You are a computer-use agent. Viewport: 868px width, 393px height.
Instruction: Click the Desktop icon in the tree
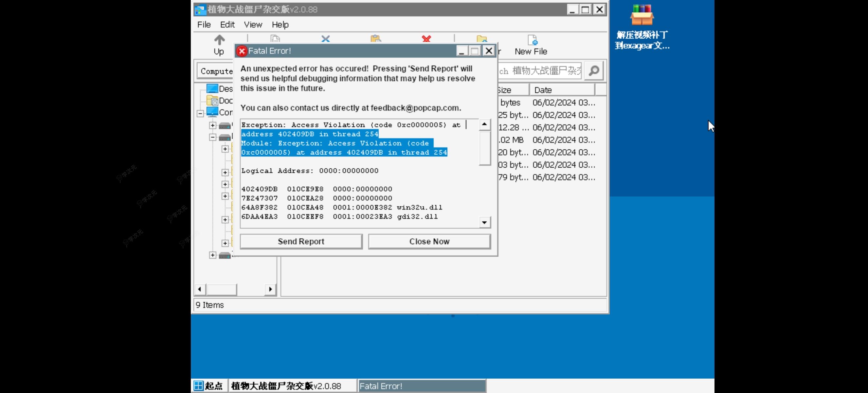point(212,89)
